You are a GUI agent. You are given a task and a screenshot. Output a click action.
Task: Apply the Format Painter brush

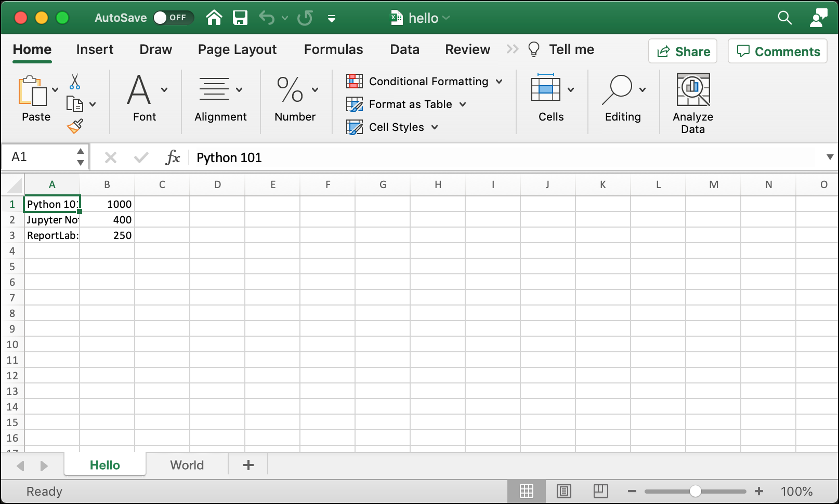coord(75,125)
